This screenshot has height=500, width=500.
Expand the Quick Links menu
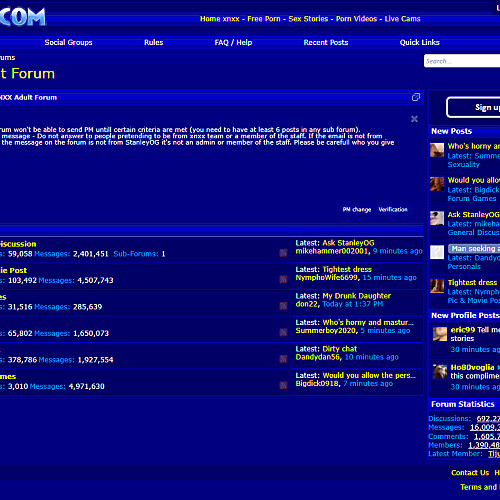point(420,42)
